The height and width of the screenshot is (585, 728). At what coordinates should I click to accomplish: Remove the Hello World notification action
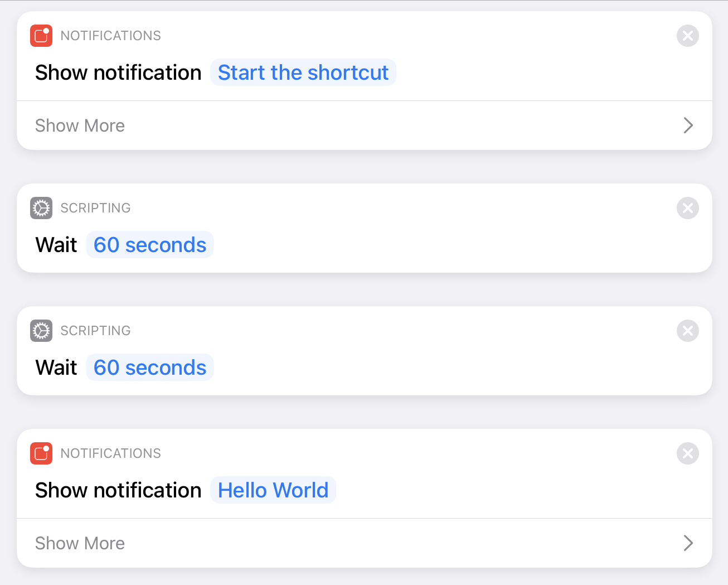tap(687, 453)
